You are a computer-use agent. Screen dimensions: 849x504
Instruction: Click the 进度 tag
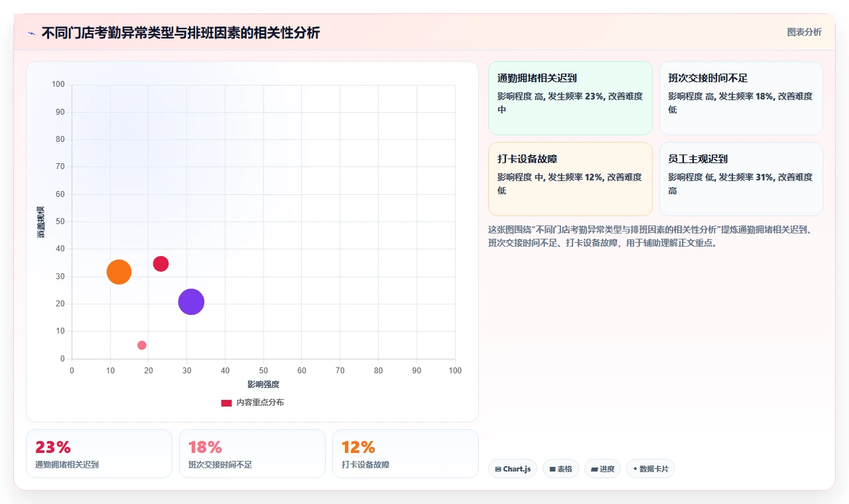(x=603, y=469)
